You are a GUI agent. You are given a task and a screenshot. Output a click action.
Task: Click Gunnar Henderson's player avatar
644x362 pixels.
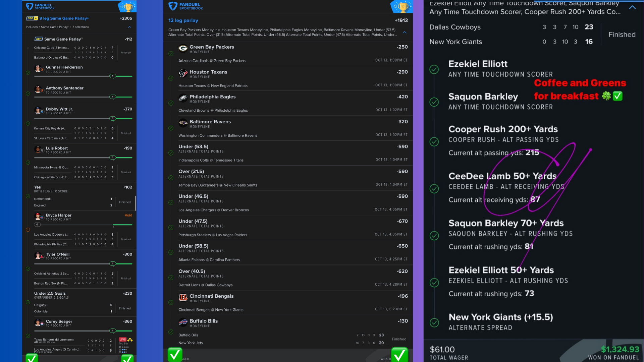(x=39, y=69)
